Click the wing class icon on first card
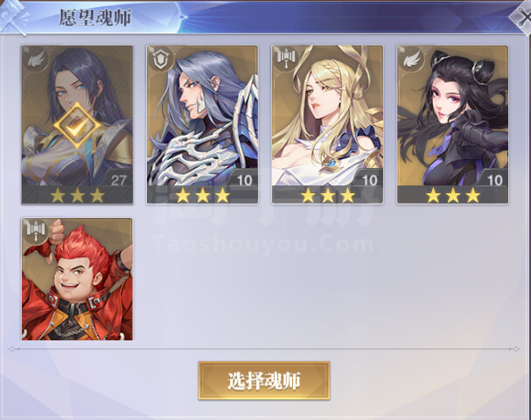 click(x=36, y=60)
